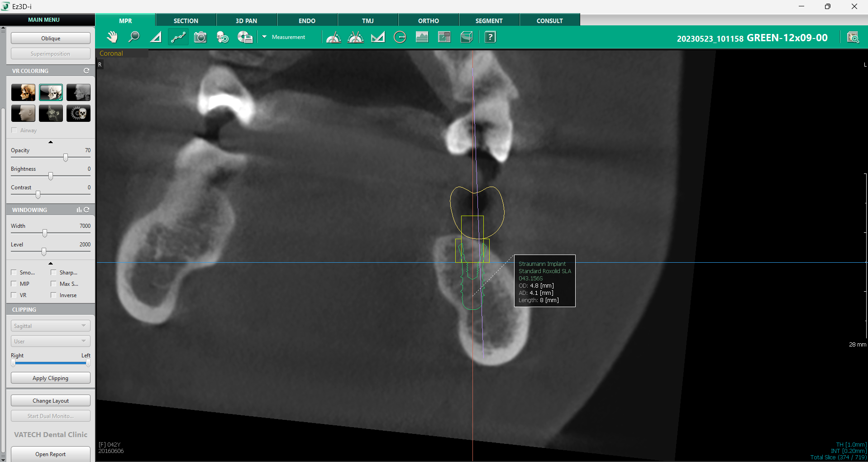Toggle the Inverse checkbox
Image resolution: width=868 pixels, height=462 pixels.
[54, 295]
